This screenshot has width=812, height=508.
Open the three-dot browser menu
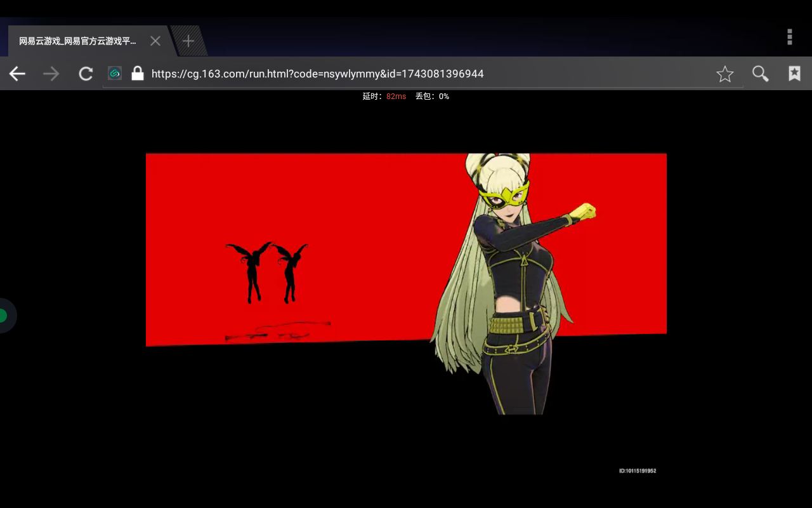(x=790, y=37)
